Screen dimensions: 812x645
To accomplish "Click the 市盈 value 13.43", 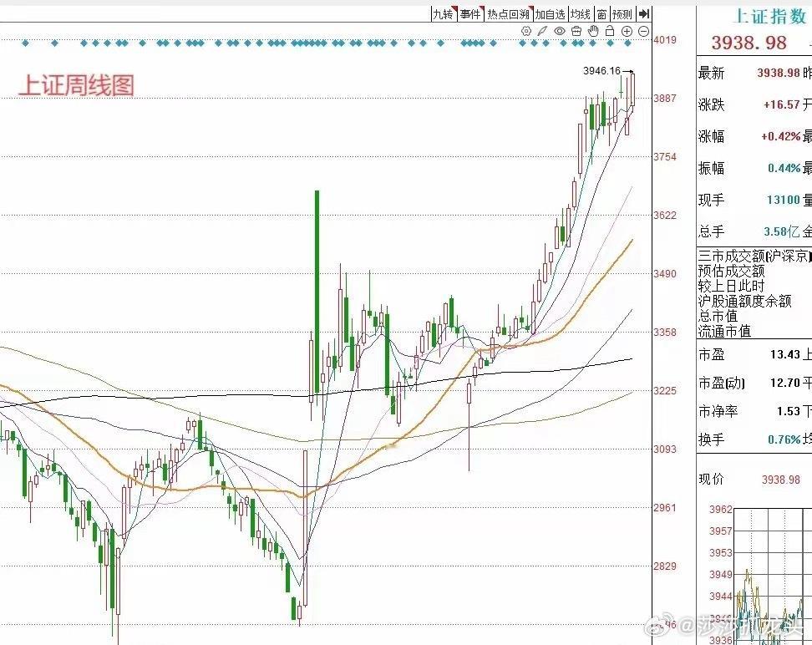I will tap(785, 355).
